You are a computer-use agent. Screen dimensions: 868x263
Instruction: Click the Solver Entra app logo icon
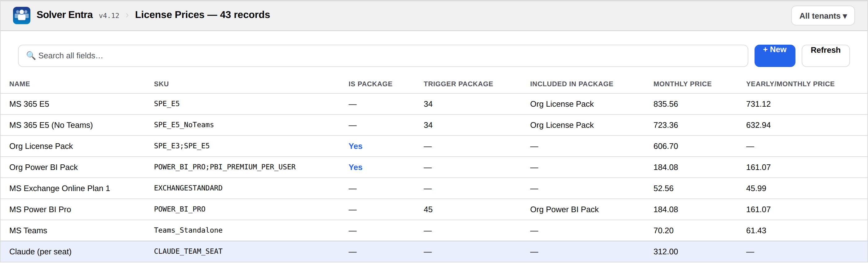22,16
